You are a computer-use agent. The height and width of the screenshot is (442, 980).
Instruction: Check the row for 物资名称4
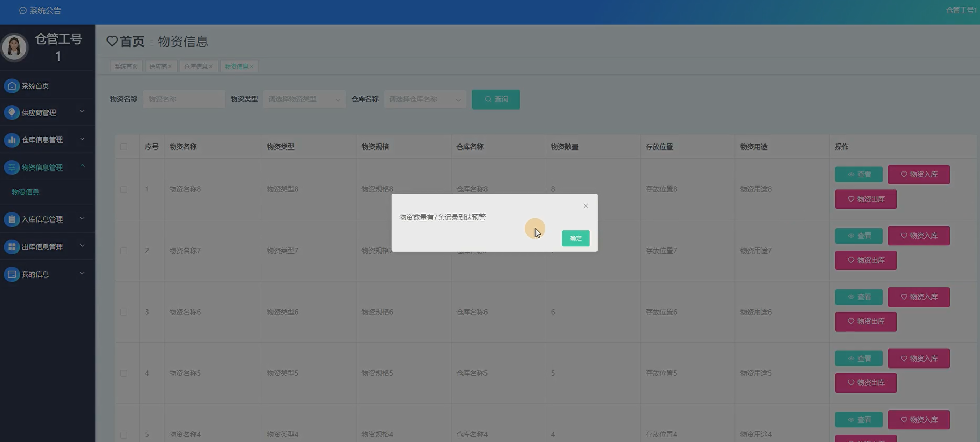[124, 434]
